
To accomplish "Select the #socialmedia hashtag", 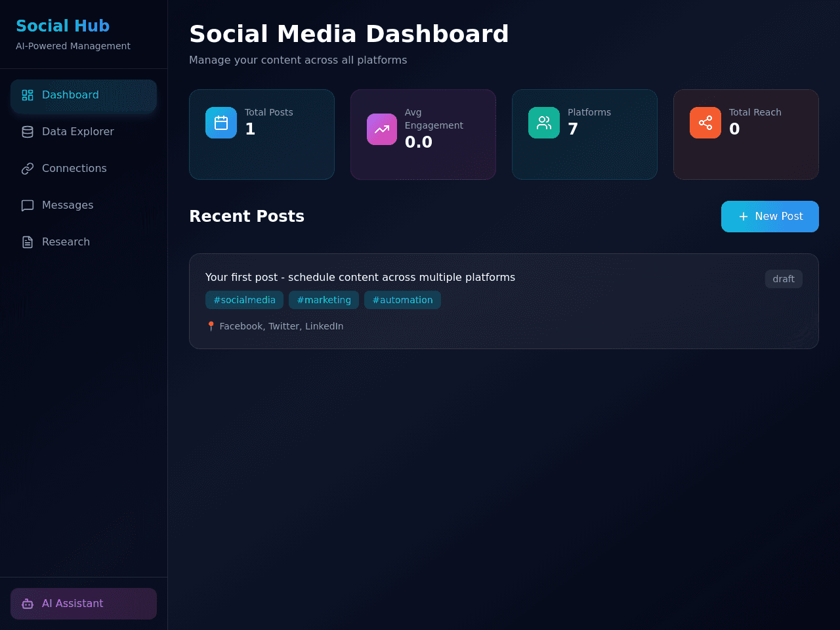I will (x=244, y=300).
